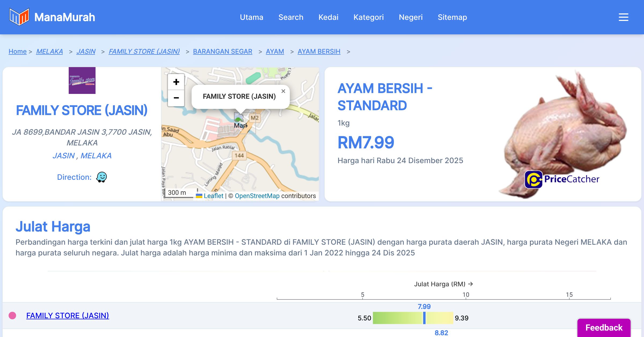Open Sitemap from the navbar
This screenshot has height=337, width=644.
coord(452,17)
